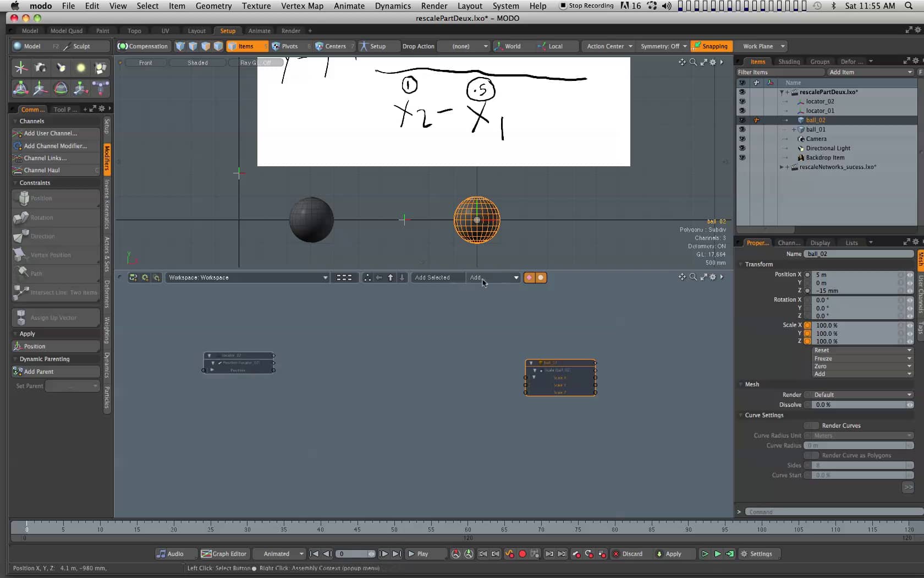Open the Workspace selector dropdown
924x578 pixels.
click(x=248, y=277)
